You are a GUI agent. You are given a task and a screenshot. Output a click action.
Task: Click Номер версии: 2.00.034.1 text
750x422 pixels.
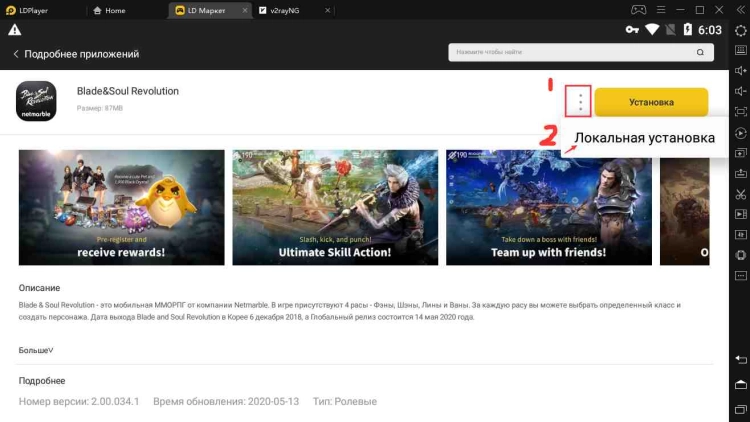click(79, 401)
